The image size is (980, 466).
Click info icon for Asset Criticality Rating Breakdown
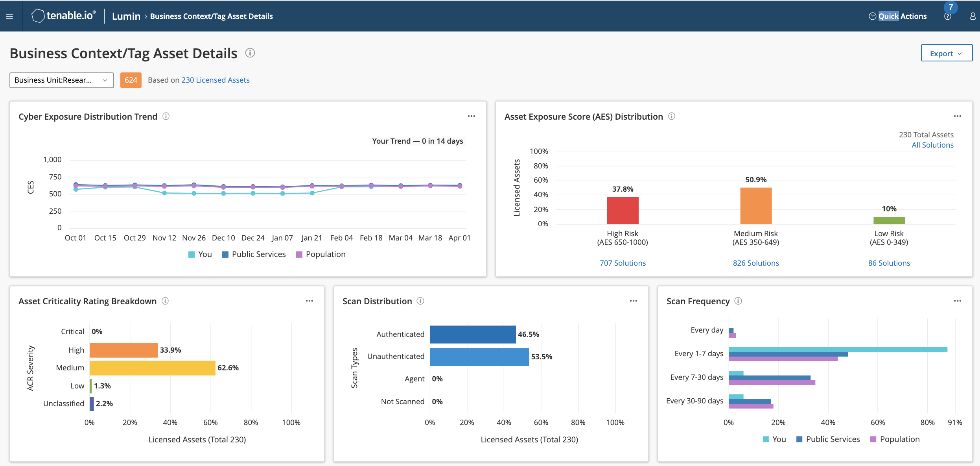(165, 301)
